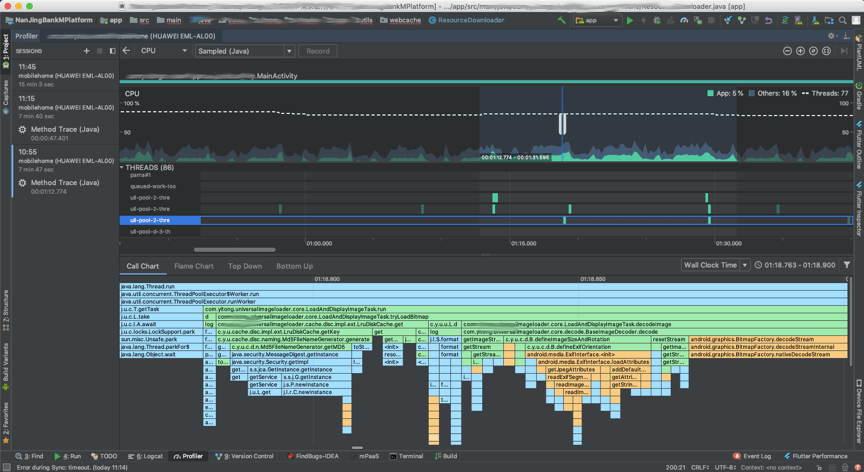Image resolution: width=864 pixels, height=472 pixels.
Task: Click the Record button
Action: pyautogui.click(x=318, y=51)
